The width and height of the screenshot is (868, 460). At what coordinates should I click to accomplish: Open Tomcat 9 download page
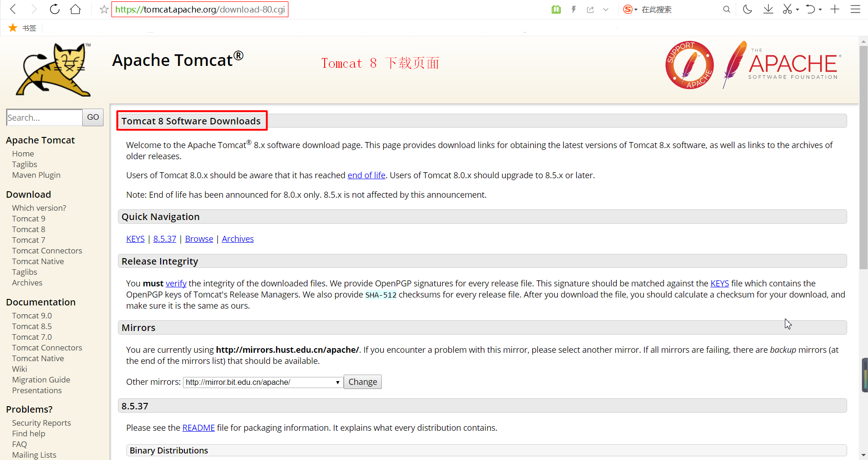point(29,219)
